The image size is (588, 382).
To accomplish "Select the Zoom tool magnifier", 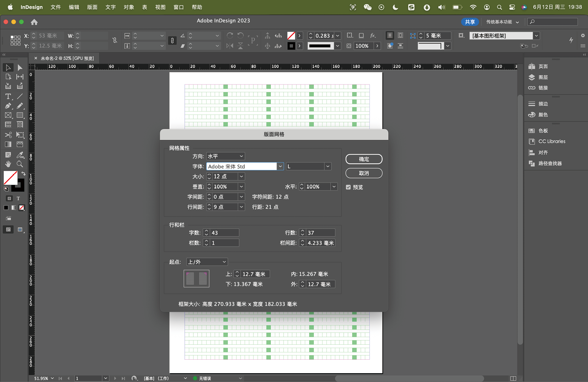I will 20,164.
